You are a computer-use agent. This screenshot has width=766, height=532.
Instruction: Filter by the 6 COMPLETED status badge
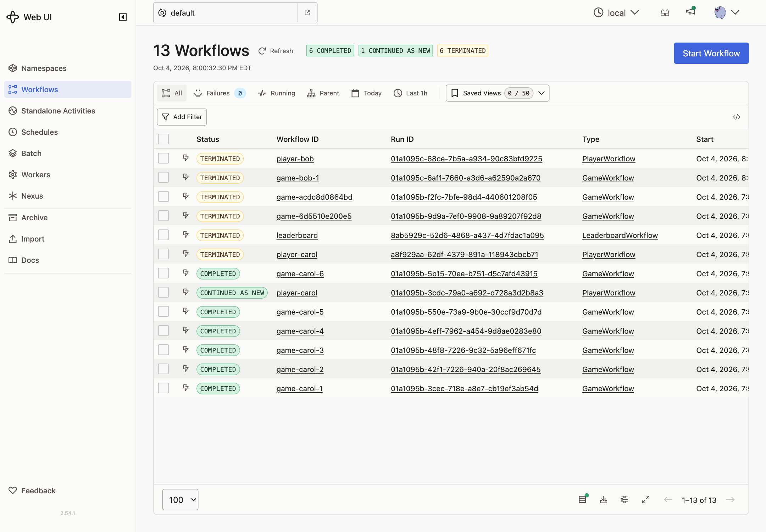(x=330, y=51)
